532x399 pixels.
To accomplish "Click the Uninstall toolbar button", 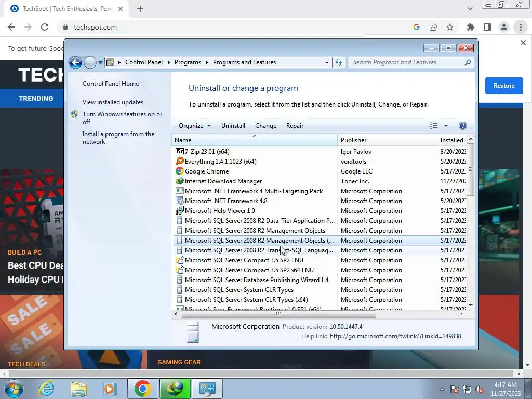I will pyautogui.click(x=233, y=126).
